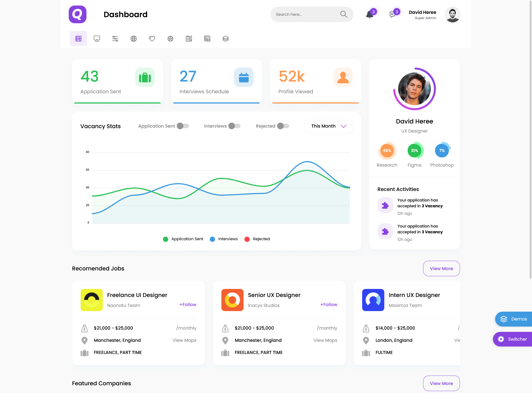Turn on the Rejected toggle
Screen dimensions: 532x393
(x=283, y=126)
